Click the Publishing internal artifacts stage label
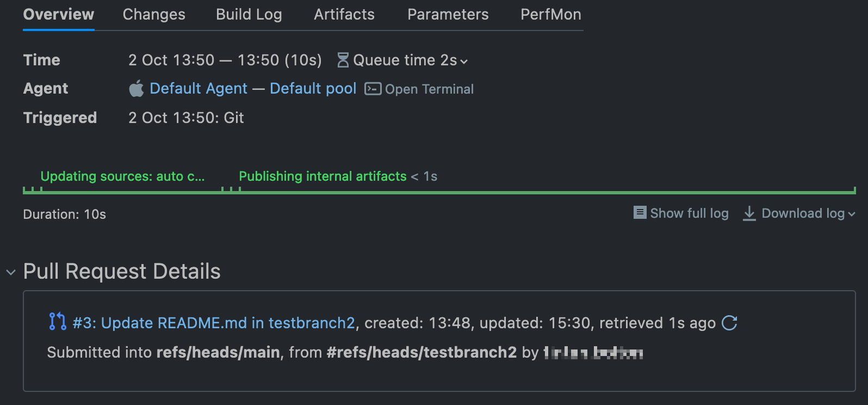This screenshot has width=868, height=405. click(x=322, y=176)
